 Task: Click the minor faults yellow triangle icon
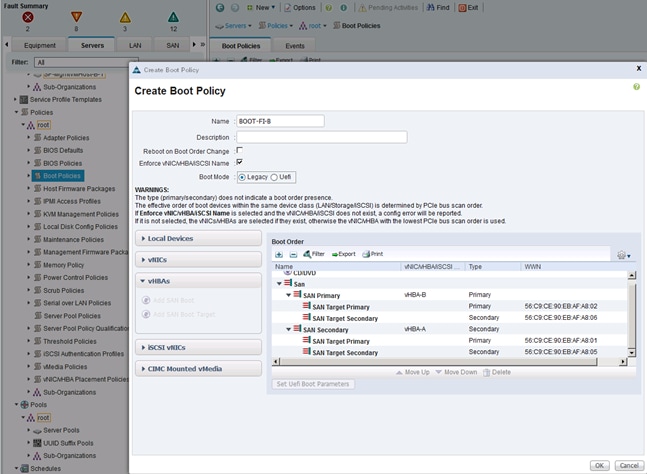(125, 17)
